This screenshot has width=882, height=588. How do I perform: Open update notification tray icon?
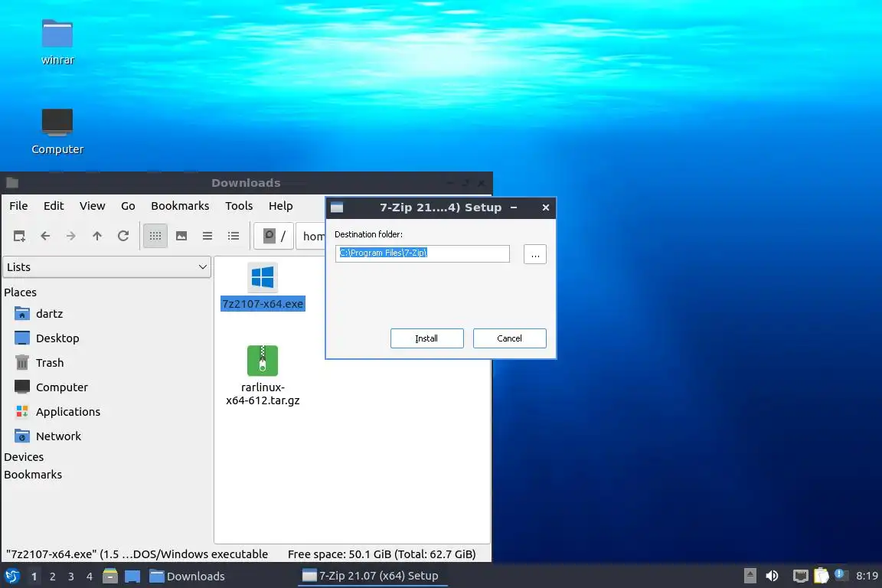[x=840, y=574]
